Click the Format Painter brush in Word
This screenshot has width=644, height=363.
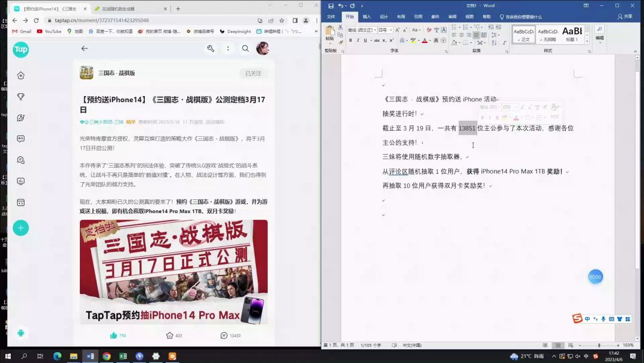click(x=340, y=42)
